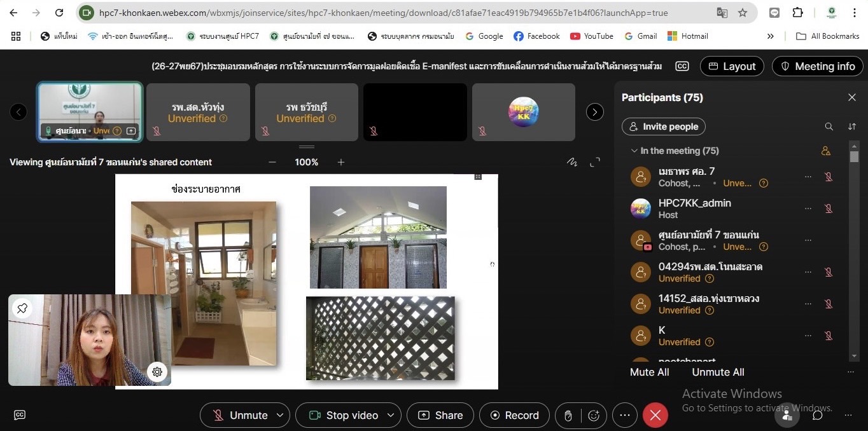Toggle the Participants panel icon in bottom bar
This screenshot has height=431, width=868.
click(x=787, y=415)
